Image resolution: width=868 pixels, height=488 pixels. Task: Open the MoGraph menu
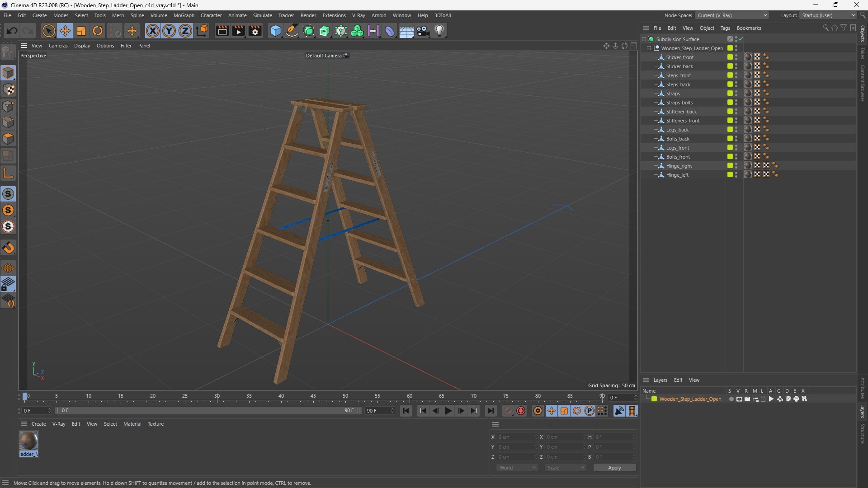pos(184,15)
